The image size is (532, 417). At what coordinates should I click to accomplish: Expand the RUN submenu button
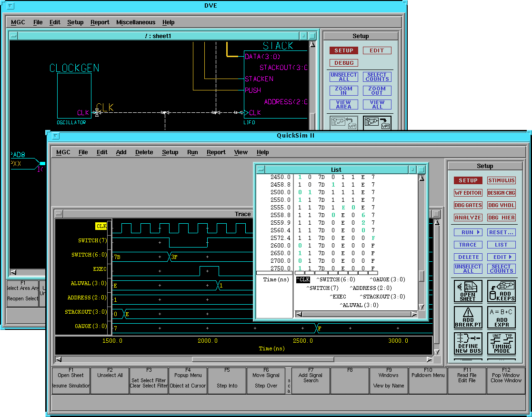point(468,232)
